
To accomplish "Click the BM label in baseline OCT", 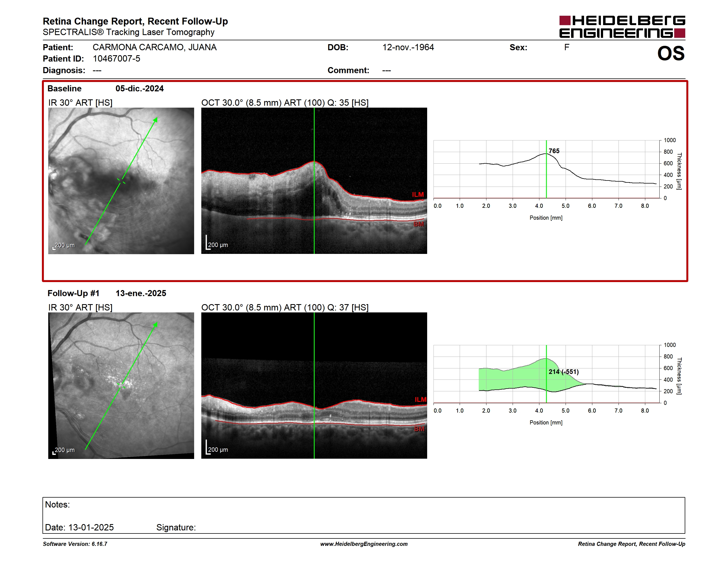I will pyautogui.click(x=419, y=224).
